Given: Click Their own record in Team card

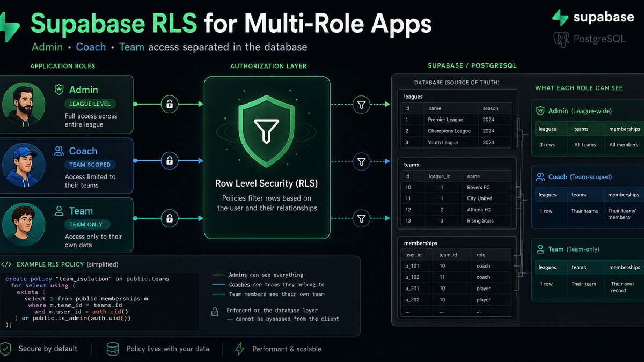Looking at the screenshot, I should point(622,287).
